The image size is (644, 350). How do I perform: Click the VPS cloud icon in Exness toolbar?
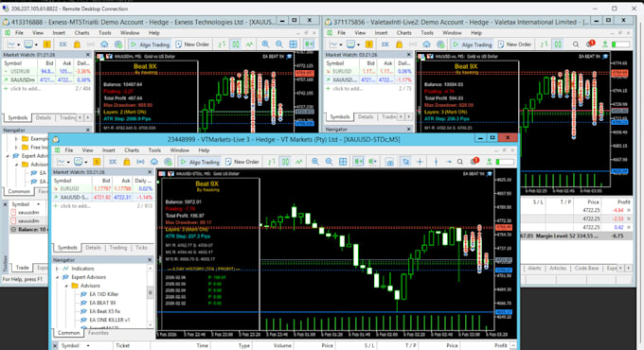(105, 44)
